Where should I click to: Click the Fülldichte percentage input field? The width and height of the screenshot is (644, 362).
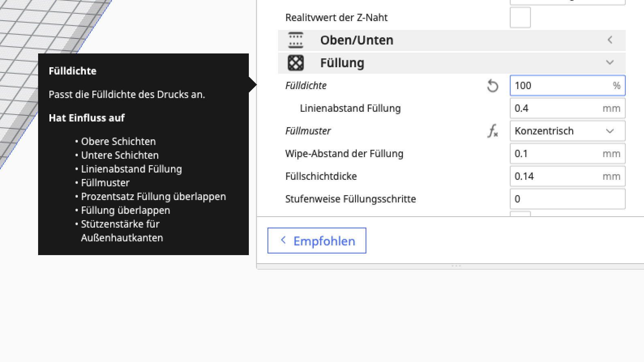tap(561, 86)
